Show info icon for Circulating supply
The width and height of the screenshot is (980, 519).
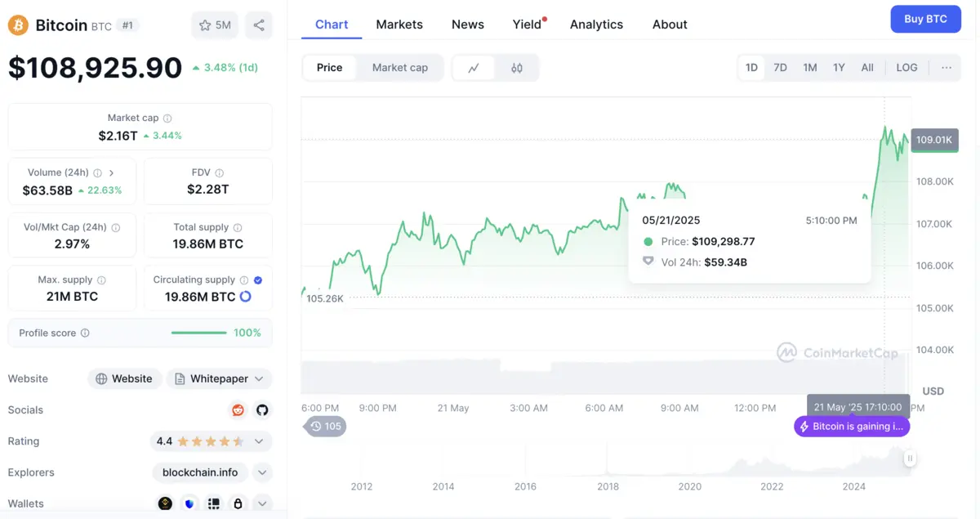(244, 280)
